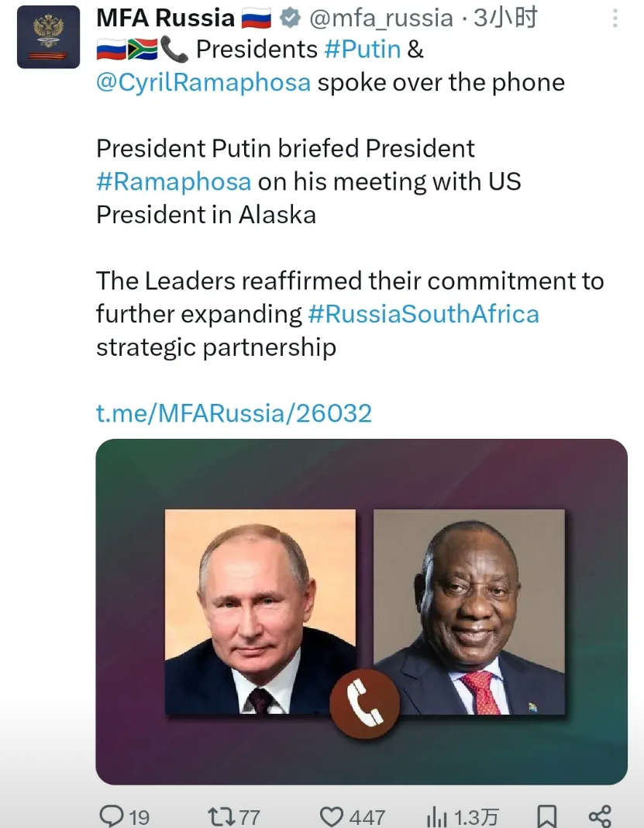The width and height of the screenshot is (644, 828).
Task: Like the post with the heart icon
Action: tap(332, 816)
